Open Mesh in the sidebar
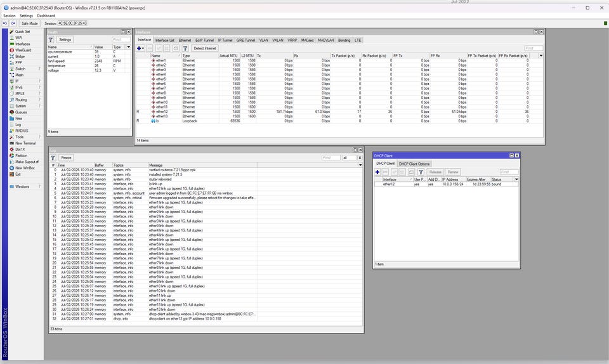This screenshot has width=609, height=364. (x=19, y=75)
